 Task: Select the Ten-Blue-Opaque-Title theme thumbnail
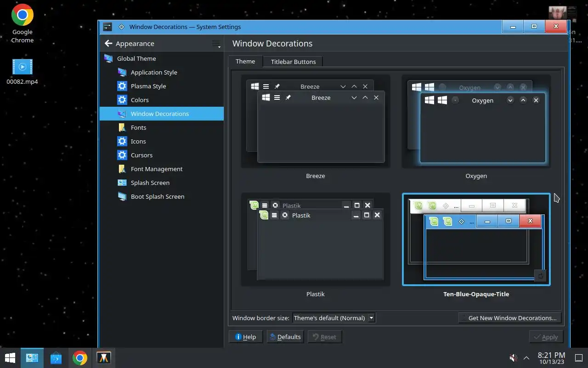point(476,240)
